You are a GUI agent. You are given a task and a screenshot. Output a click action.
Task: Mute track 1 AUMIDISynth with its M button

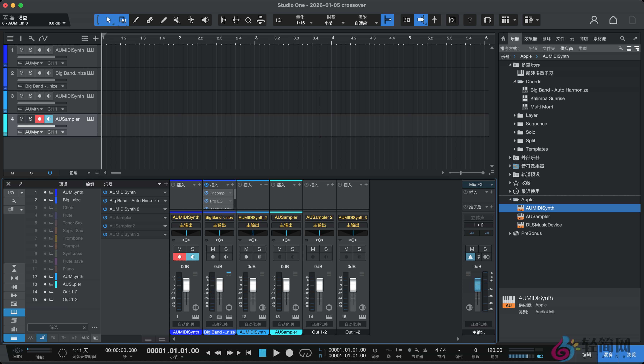21,50
